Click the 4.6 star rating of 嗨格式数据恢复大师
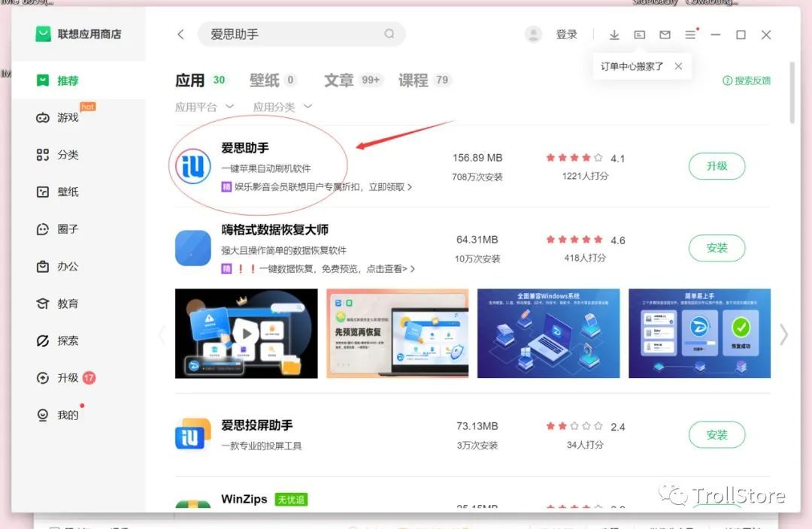812x529 pixels. 585,240
